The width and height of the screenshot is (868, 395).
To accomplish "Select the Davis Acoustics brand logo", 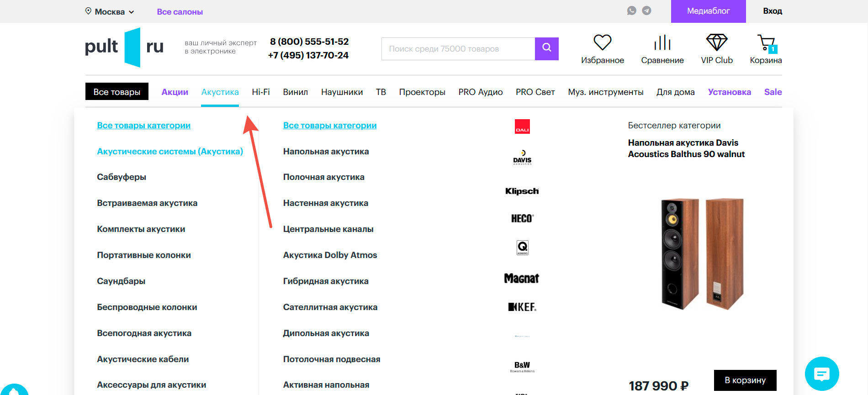I will click(x=522, y=158).
